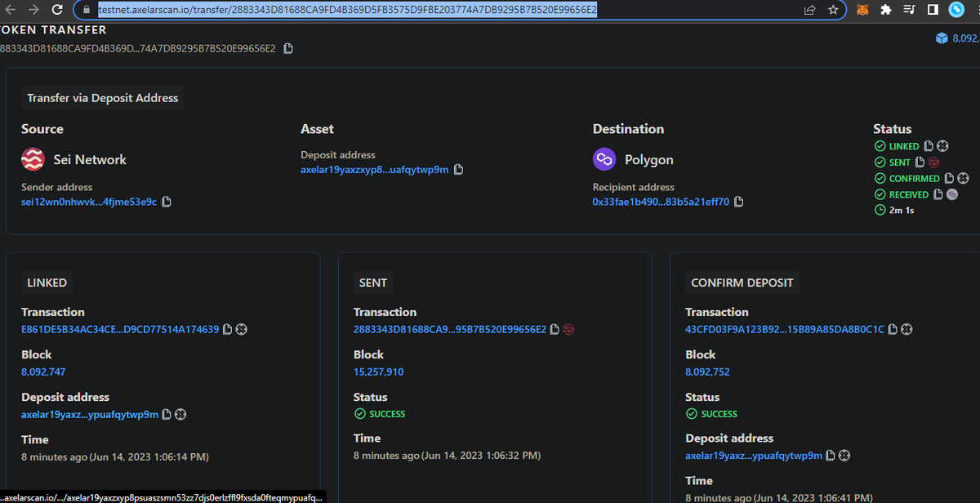Copy the CONFIRM DEPOSIT card deposit address
Viewport: 980px width, 503px height.
pos(831,456)
